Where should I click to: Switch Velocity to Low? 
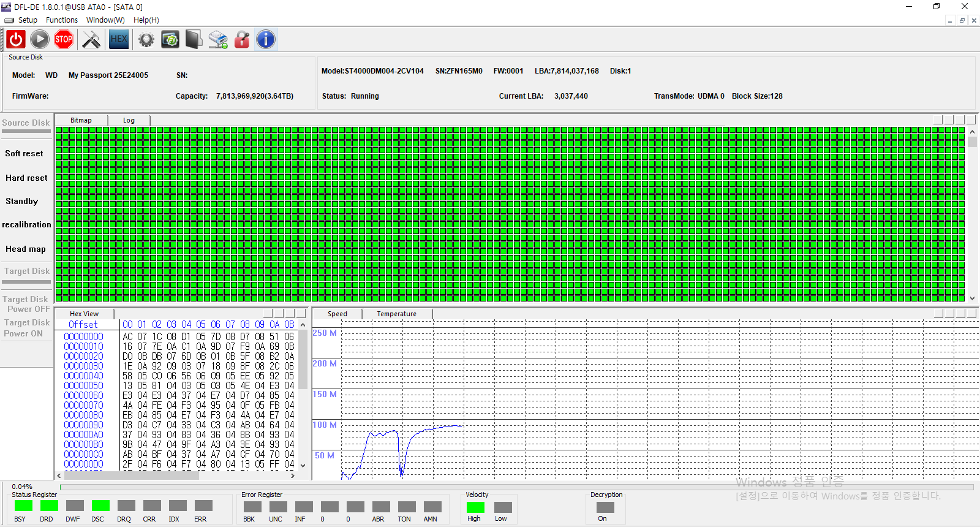[503, 507]
